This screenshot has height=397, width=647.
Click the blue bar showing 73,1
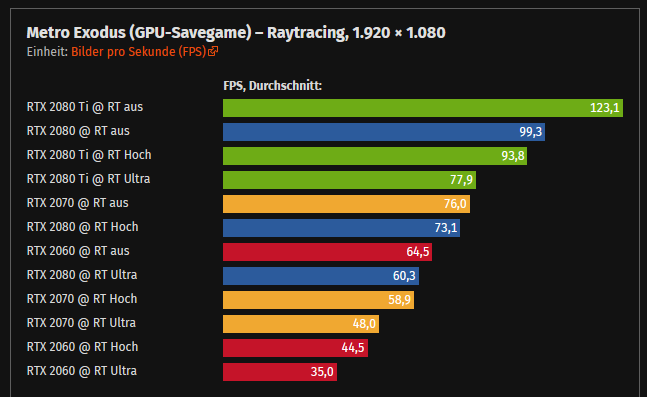342,227
